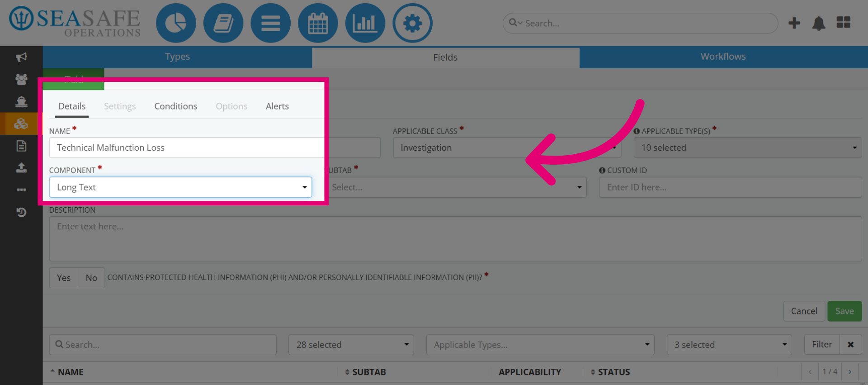Viewport: 868px width, 385px height.
Task: Open the Subtab Select dropdown
Action: coord(456,187)
